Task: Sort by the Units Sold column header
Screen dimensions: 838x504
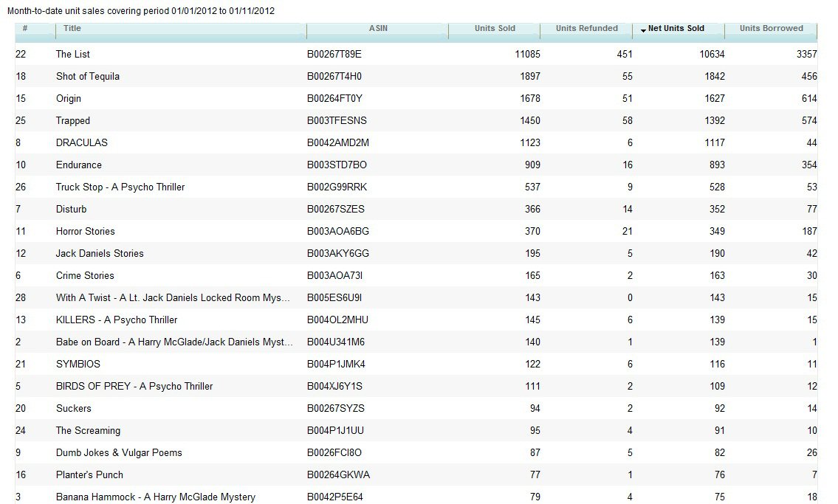Action: pos(495,29)
